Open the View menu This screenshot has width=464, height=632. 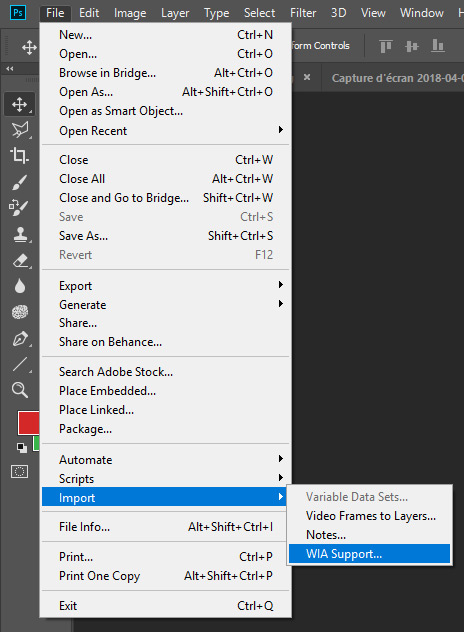(x=373, y=13)
